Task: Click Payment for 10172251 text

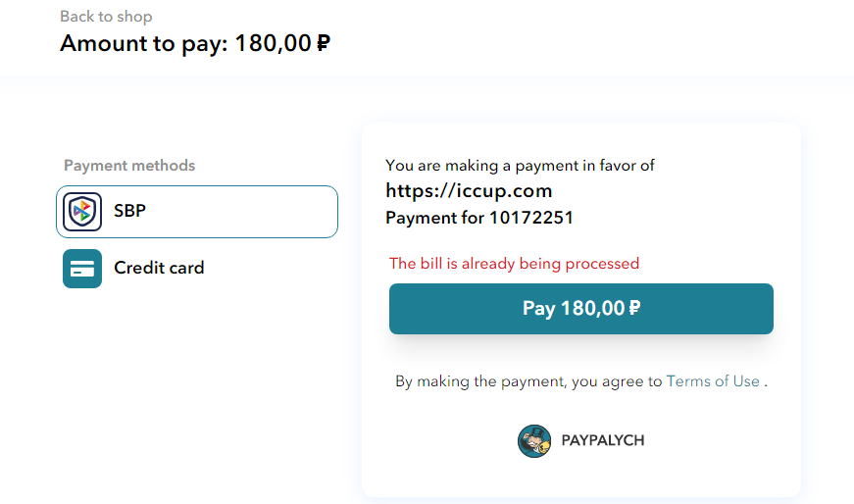Action: [479, 218]
